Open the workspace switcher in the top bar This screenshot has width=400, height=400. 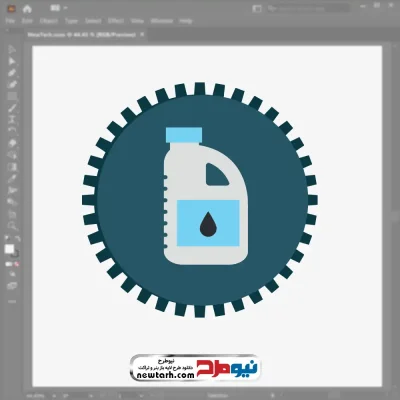(257, 9)
